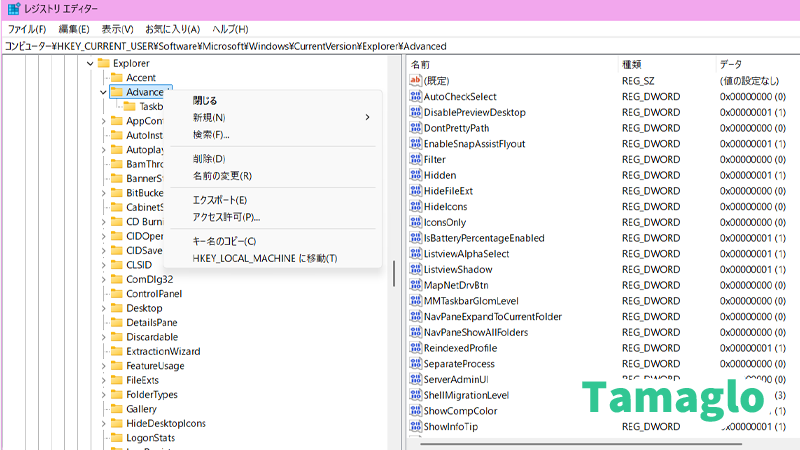Expand the CLSID key node
The height and width of the screenshot is (450, 800).
pyautogui.click(x=104, y=265)
